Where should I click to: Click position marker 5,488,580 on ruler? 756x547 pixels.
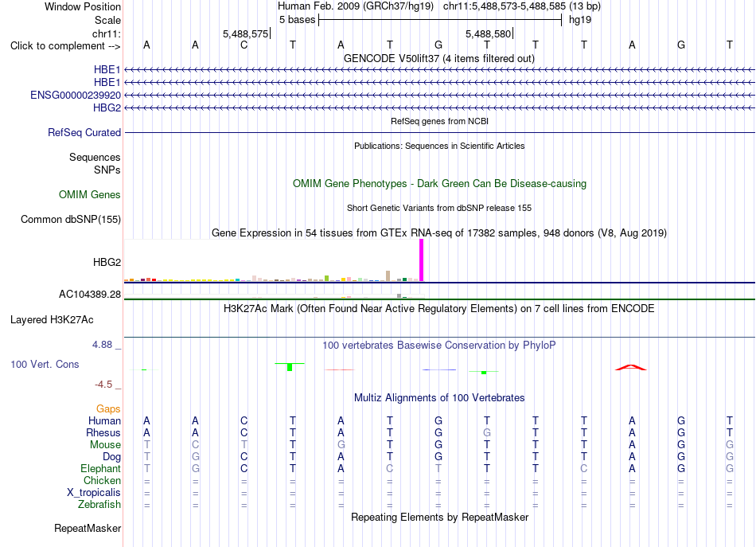[x=488, y=33]
